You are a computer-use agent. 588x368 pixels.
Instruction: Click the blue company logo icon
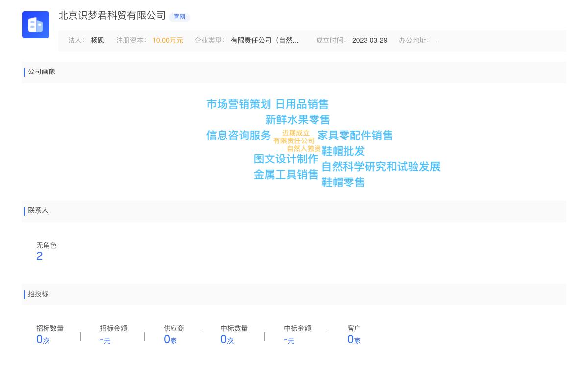tap(35, 24)
